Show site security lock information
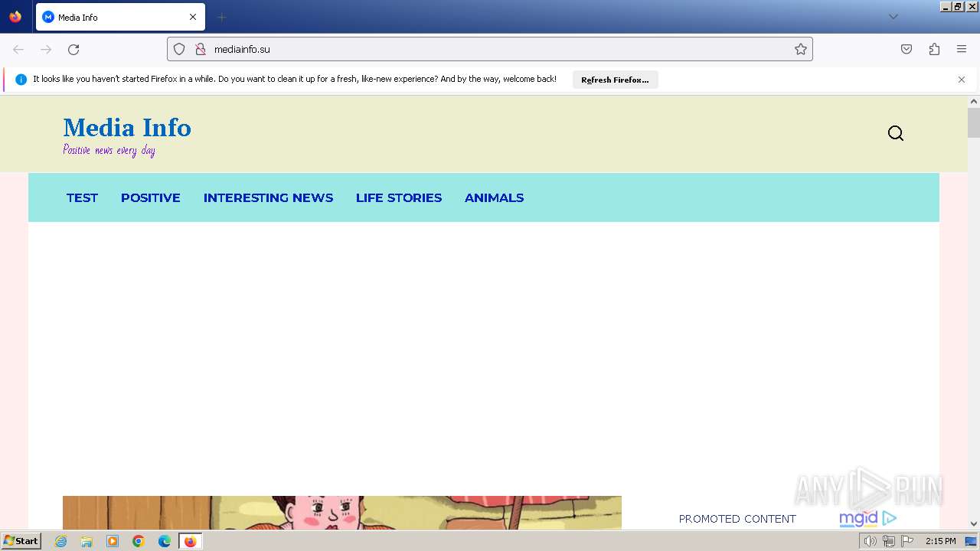 point(201,49)
